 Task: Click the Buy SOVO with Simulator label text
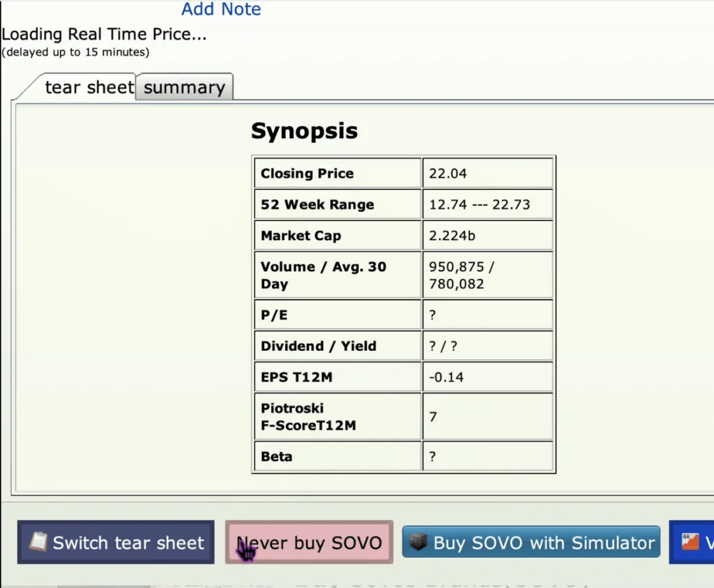pyautogui.click(x=544, y=543)
